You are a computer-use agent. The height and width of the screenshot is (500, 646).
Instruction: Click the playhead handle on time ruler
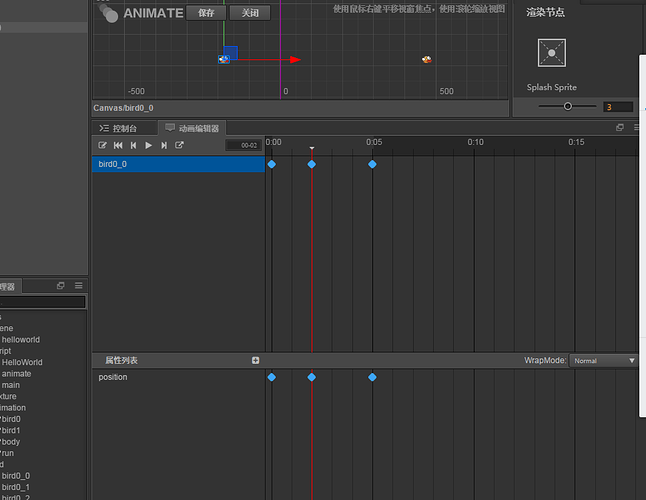pos(312,148)
